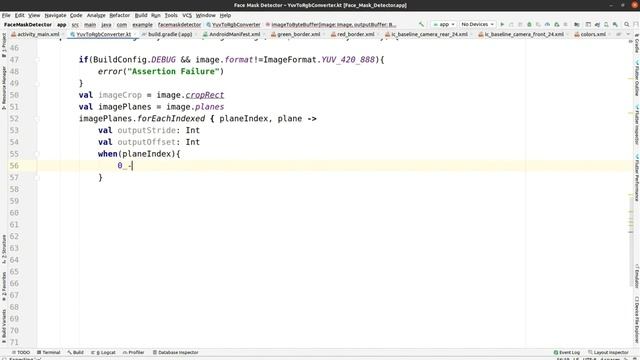Click Attach Debugger to Android Process icon

(x=556, y=24)
